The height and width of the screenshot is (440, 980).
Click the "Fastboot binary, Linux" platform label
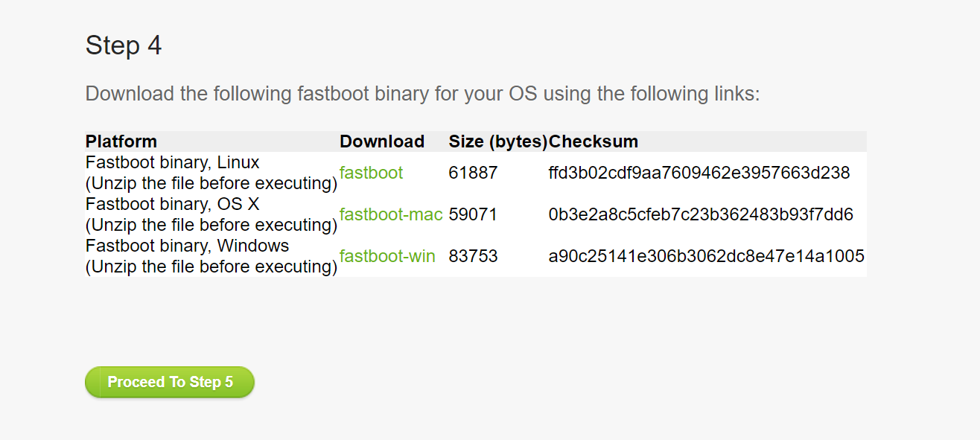click(x=173, y=162)
